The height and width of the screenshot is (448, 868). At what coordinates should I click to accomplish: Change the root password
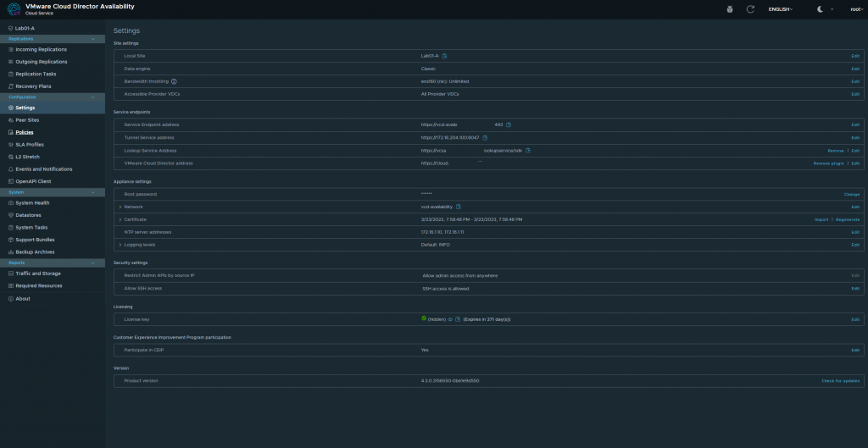pos(851,195)
